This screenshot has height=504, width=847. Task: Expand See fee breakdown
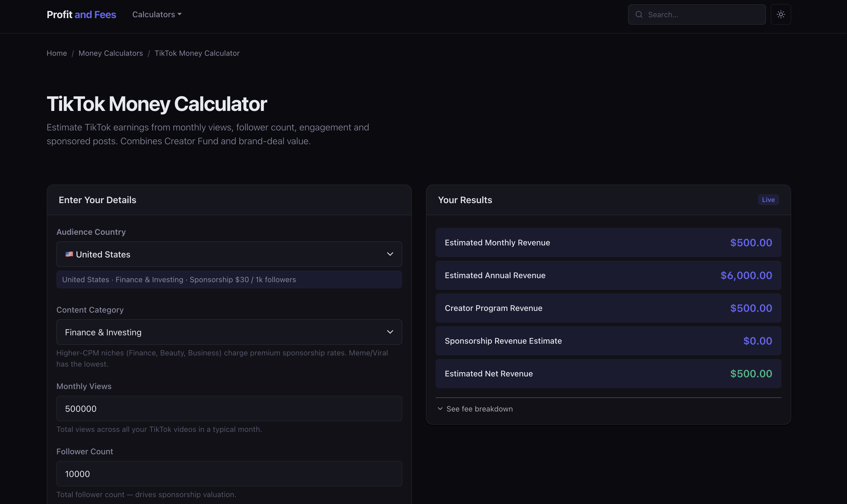pos(475,409)
